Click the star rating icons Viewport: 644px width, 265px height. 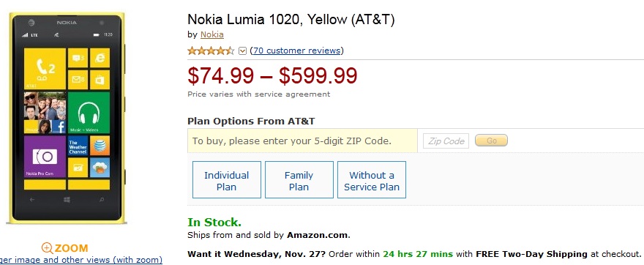click(x=211, y=51)
